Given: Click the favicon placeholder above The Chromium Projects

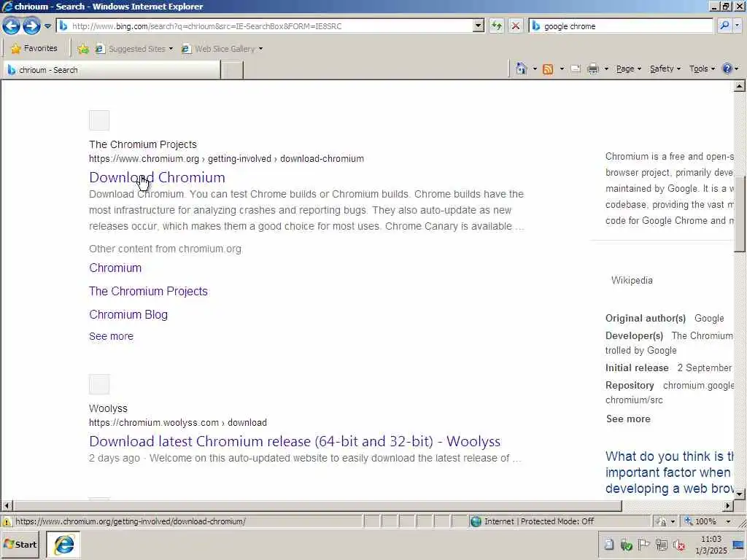Looking at the screenshot, I should pos(99,120).
